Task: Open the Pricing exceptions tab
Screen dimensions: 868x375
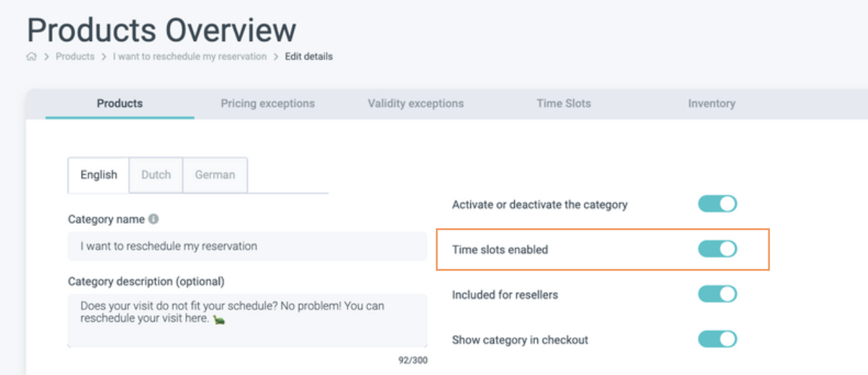Action: click(x=268, y=104)
